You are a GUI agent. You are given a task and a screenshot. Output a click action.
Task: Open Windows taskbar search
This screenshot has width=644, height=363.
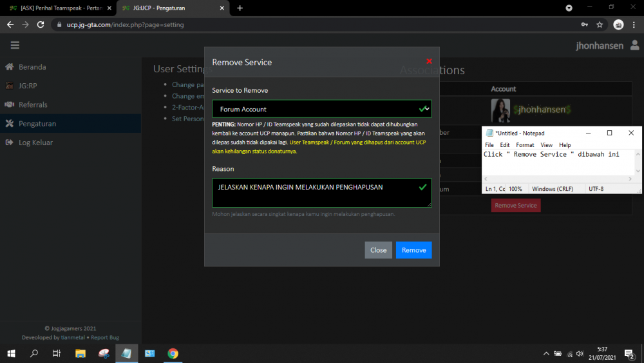(x=34, y=353)
